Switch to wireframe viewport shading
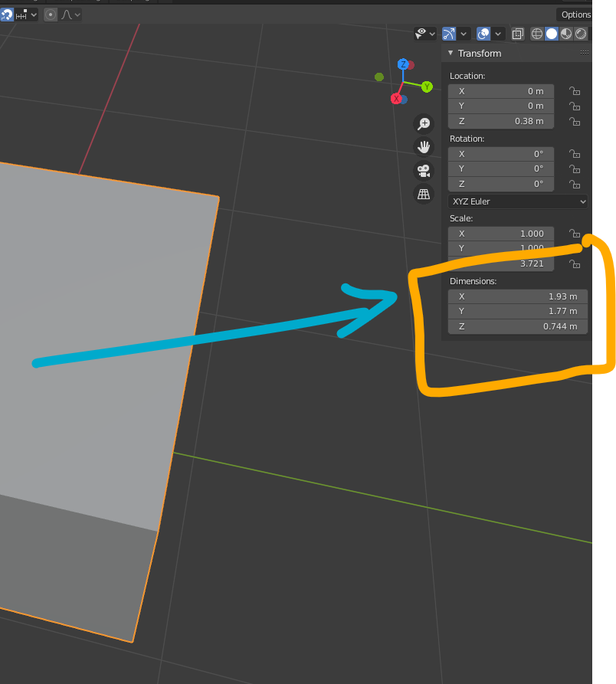 (537, 34)
